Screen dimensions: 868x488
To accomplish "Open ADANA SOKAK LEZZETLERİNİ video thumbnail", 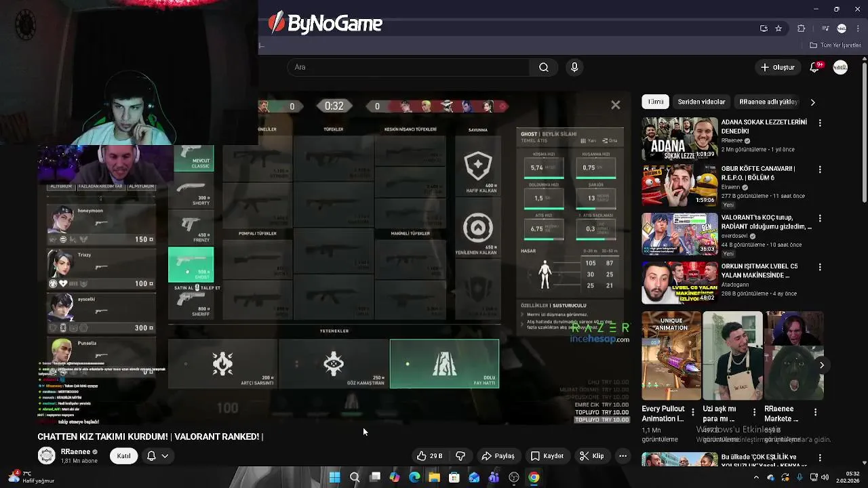I will (679, 138).
